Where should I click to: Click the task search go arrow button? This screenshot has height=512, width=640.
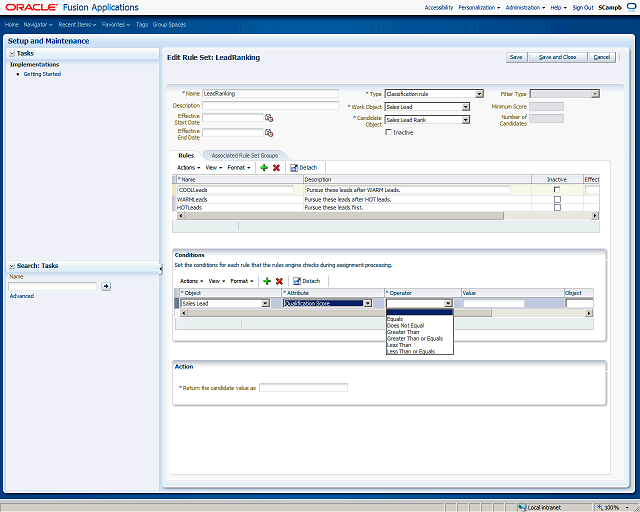[106, 286]
